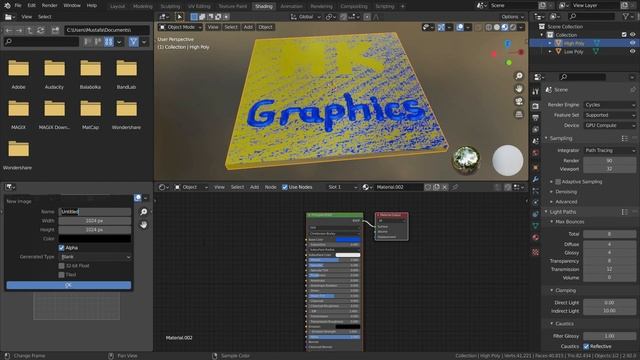Image resolution: width=640 pixels, height=360 pixels.
Task: Switch to solid viewport shading
Action: tap(497, 27)
